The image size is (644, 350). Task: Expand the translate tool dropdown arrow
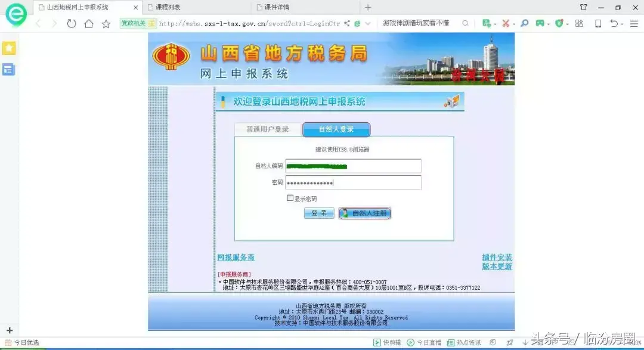pyautogui.click(x=495, y=24)
